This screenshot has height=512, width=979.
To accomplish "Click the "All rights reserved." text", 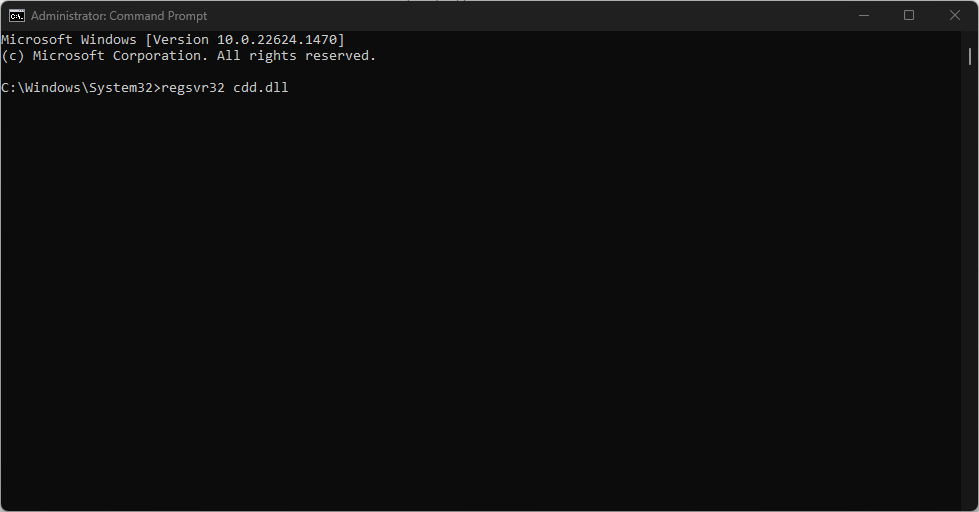I will (x=297, y=56).
